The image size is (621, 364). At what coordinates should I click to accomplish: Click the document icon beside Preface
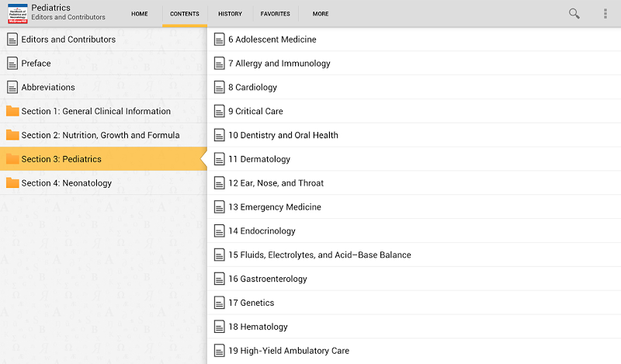pos(12,64)
